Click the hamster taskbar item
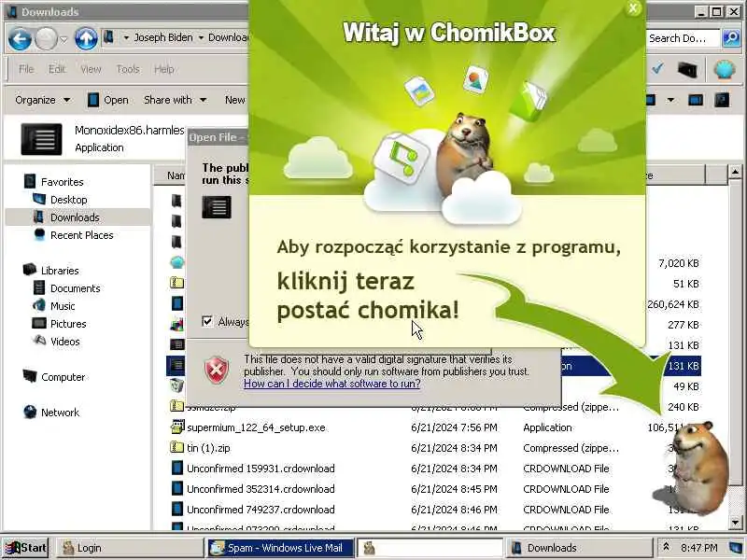Image resolution: width=747 pixels, height=560 pixels. 430,548
